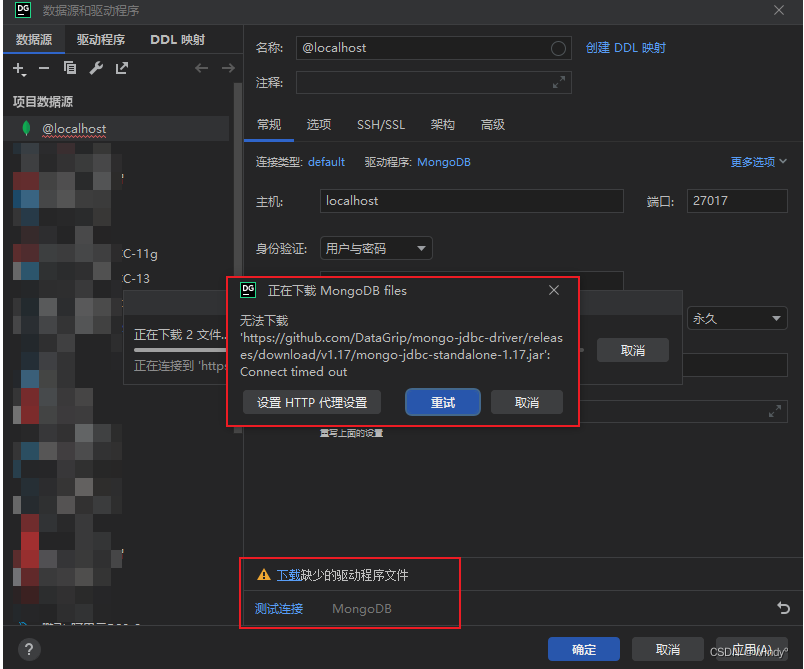Add a new data source with plus icon
Image resolution: width=804 pixels, height=669 pixels.
point(18,68)
